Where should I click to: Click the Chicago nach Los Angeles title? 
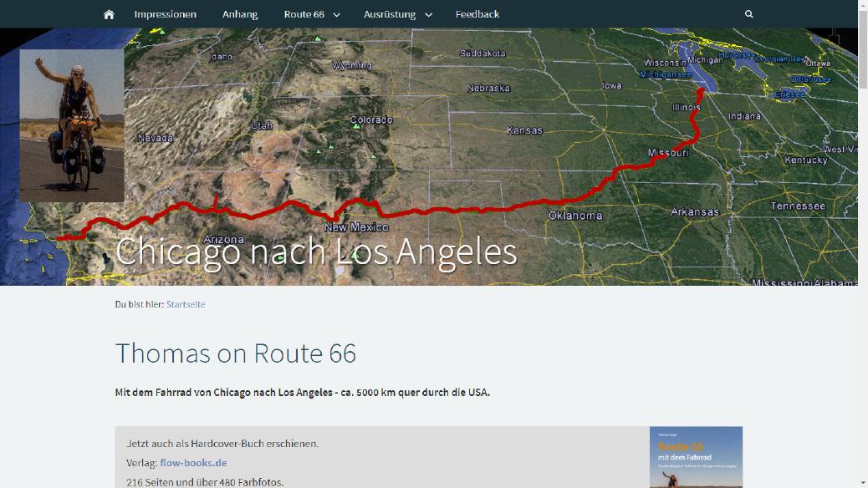(x=315, y=252)
